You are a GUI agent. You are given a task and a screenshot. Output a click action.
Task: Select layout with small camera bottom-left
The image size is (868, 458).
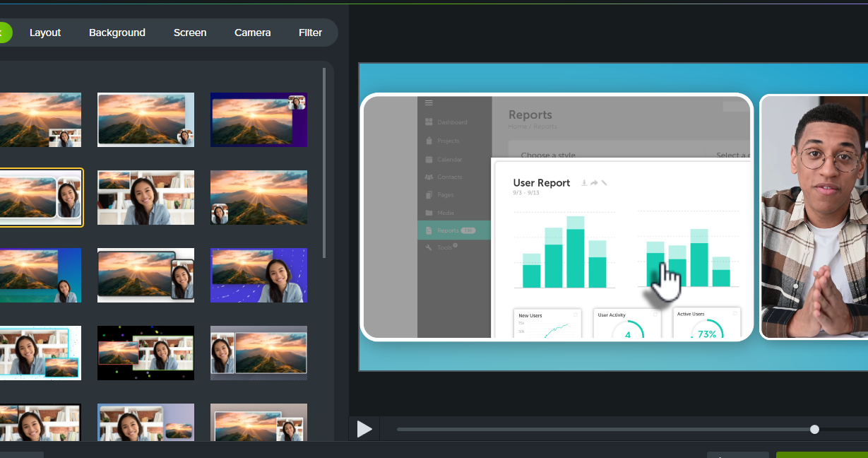coord(258,197)
